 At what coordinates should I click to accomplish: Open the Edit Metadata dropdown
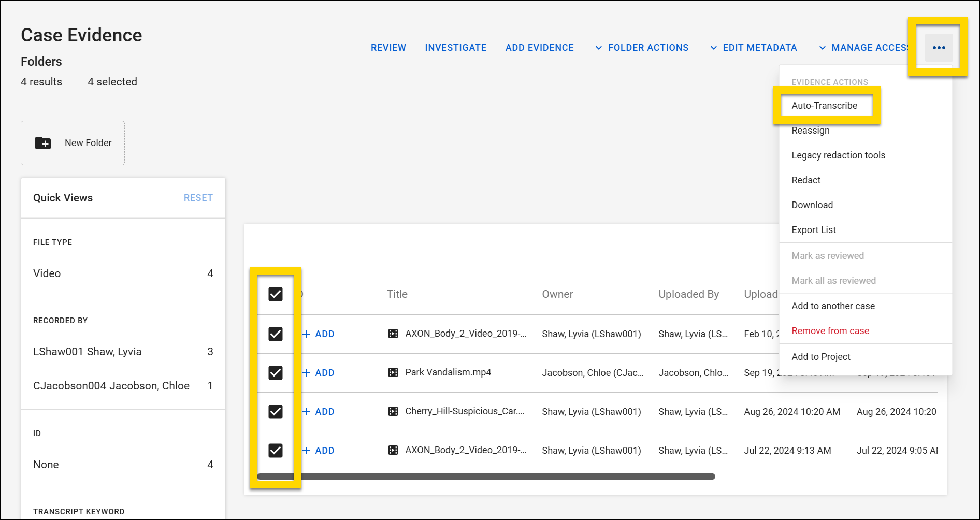(753, 48)
